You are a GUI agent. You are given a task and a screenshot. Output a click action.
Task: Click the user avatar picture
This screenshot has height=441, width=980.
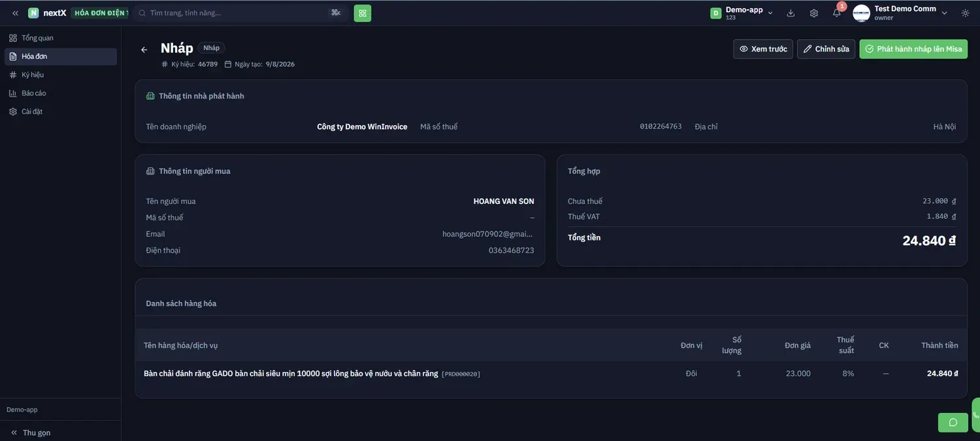(862, 13)
